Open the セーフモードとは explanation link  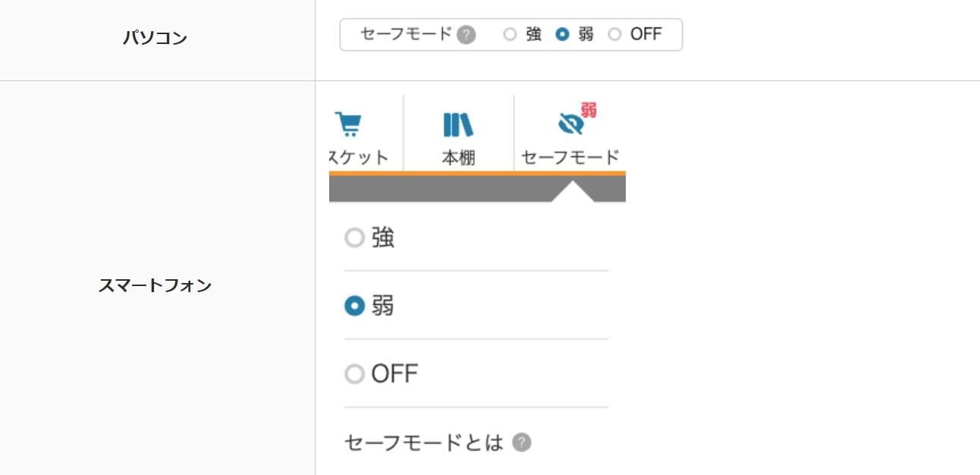424,442
